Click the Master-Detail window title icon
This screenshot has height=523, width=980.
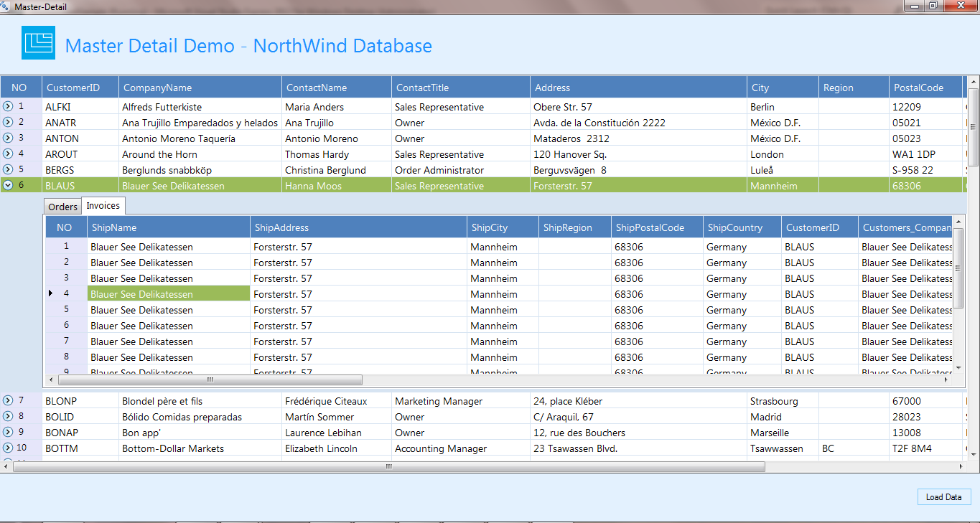[6, 6]
